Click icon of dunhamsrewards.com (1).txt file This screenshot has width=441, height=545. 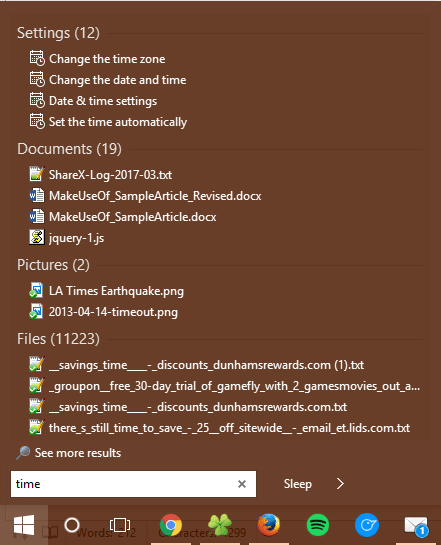[x=36, y=365]
